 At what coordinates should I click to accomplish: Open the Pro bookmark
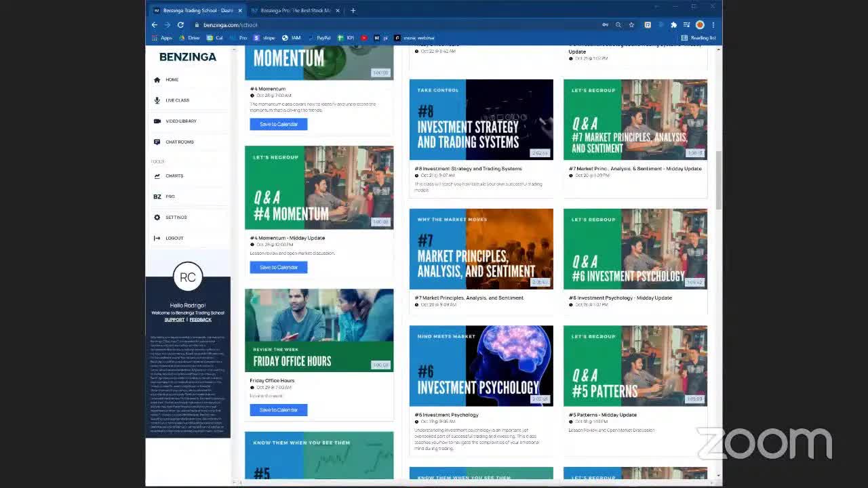coord(239,38)
